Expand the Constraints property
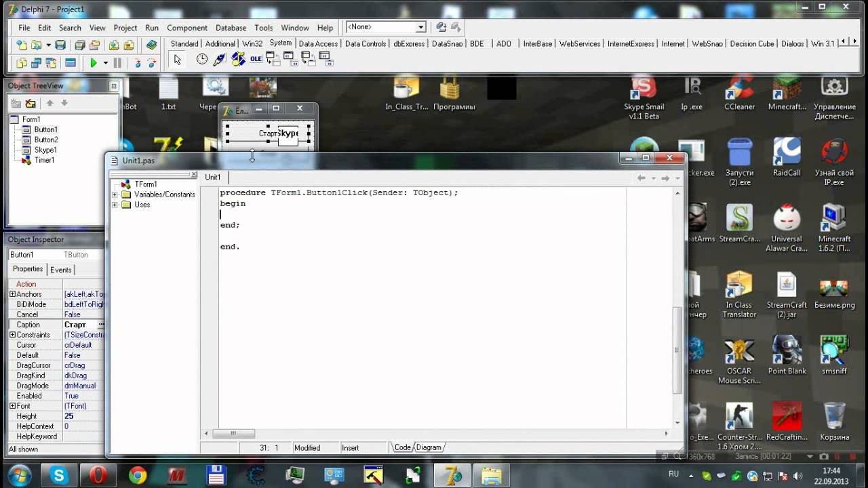Viewport: 868px width, 488px height. (x=12, y=335)
